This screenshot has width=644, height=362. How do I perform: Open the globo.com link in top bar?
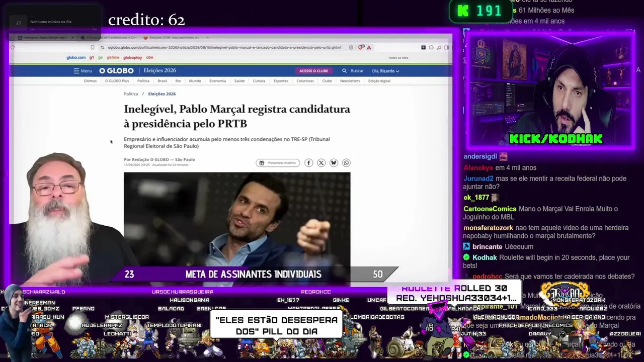coord(76,58)
